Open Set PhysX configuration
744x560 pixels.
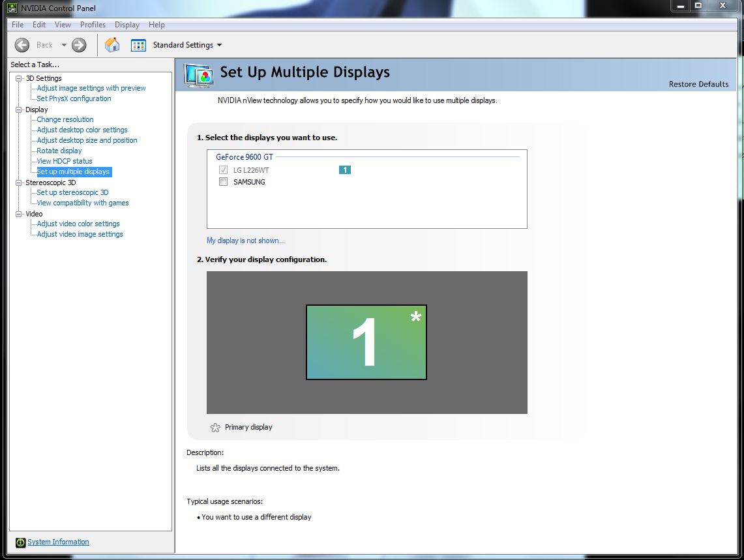pos(74,98)
